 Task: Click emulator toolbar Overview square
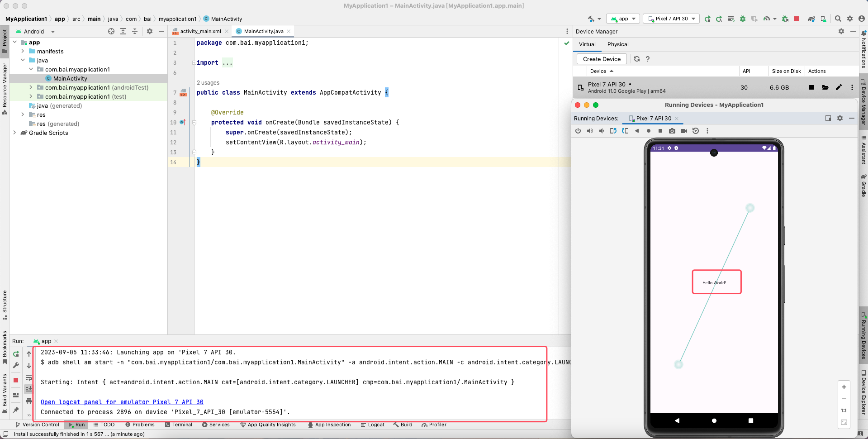point(660,131)
